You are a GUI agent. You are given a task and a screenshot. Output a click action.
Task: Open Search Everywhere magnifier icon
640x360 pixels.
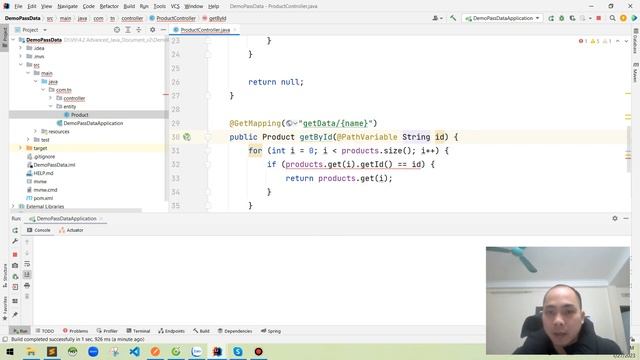(613, 18)
